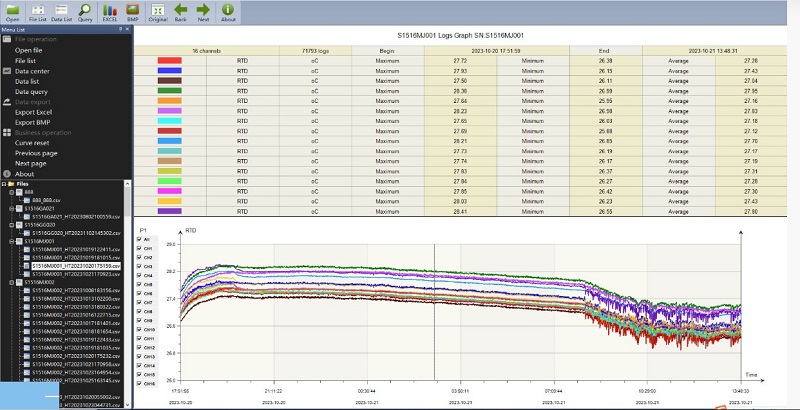This screenshot has height=410, width=800.
Task: Collapse the S1516MJ001 folder node
Action: [x=12, y=241]
